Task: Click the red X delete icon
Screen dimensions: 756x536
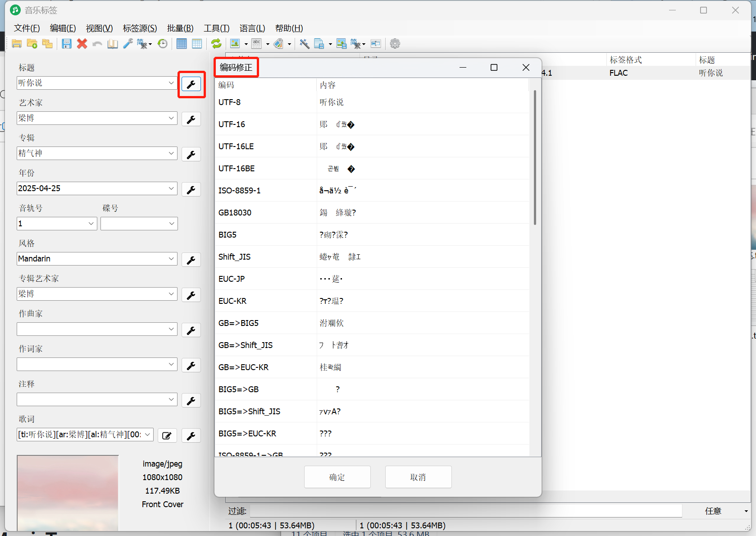Action: (x=82, y=44)
